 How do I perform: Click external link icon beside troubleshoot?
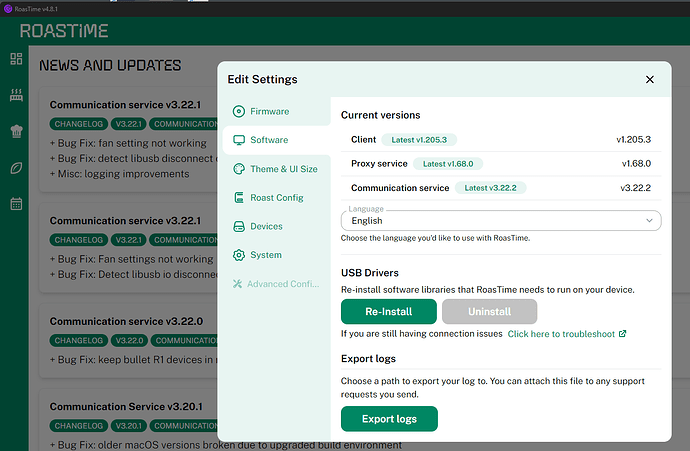coord(622,334)
